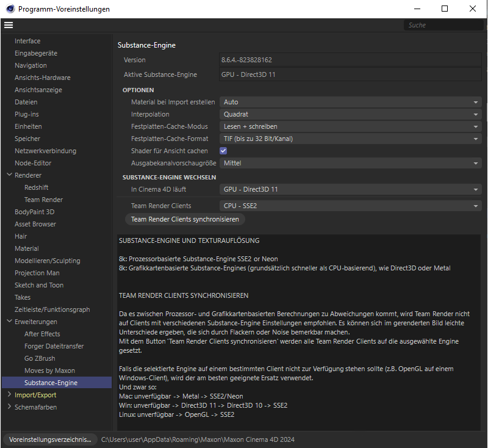Select Takes in the sidebar
The image size is (488, 448).
23,297
